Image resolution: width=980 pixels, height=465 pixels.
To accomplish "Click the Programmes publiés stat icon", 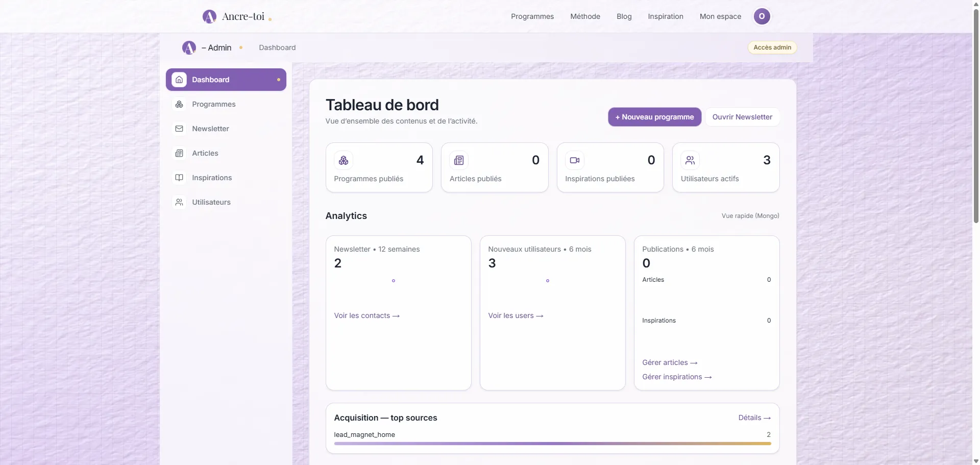I will [x=344, y=160].
